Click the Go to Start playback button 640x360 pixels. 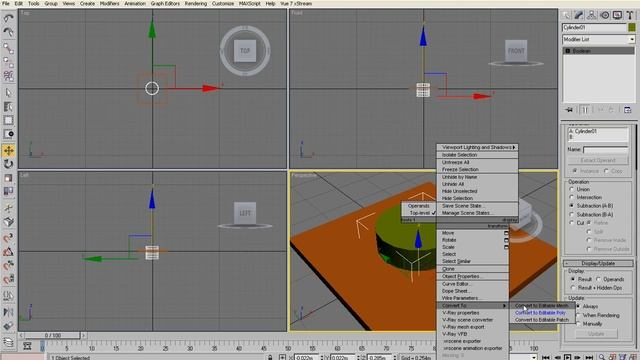tap(546, 357)
